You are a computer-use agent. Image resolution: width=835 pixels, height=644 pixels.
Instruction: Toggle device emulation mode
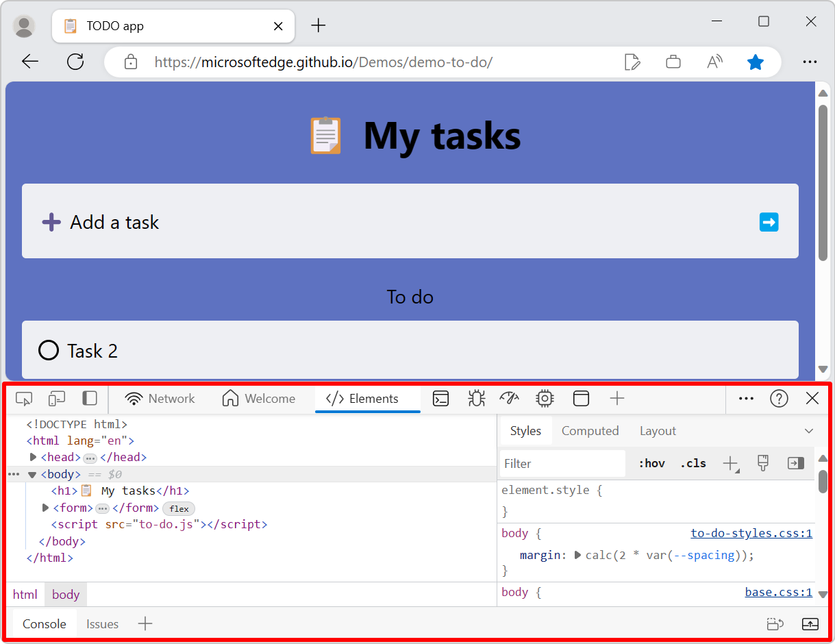(56, 398)
